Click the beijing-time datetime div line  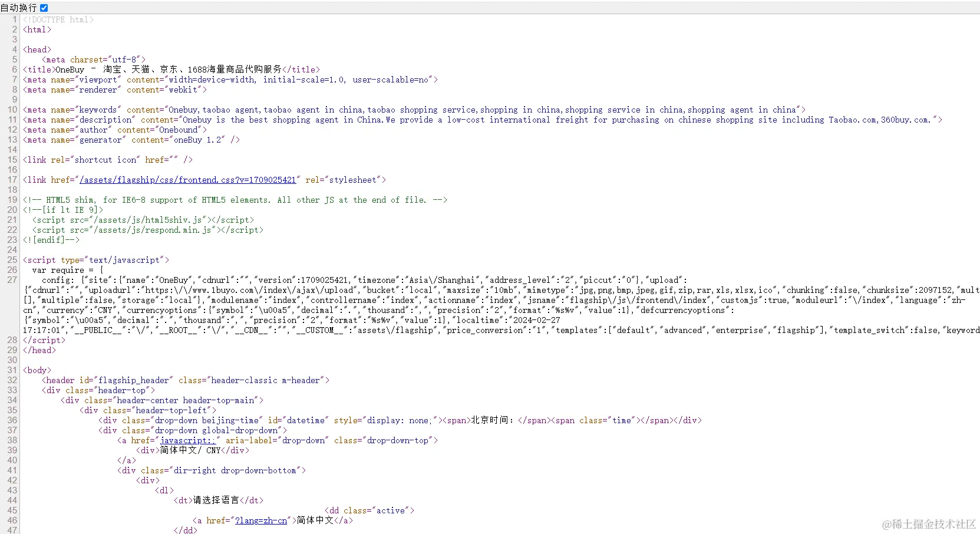point(400,420)
